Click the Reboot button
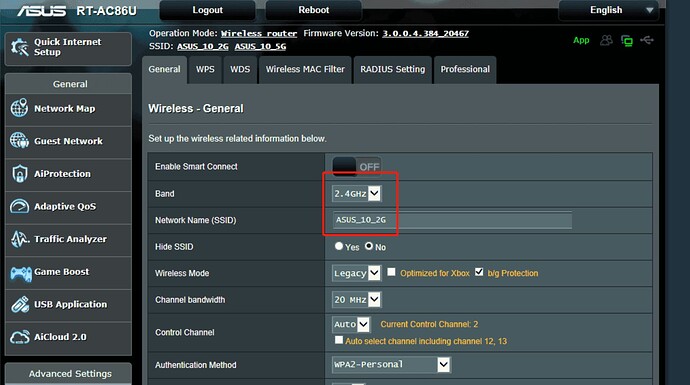This screenshot has height=385, width=690. pyautogui.click(x=313, y=10)
